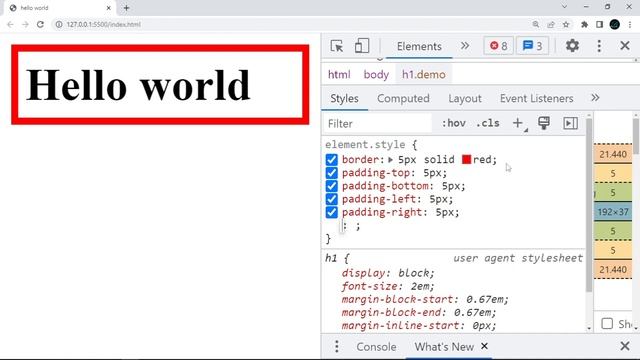
Task: Open the Chrome three-dot menu
Action: 630,24
